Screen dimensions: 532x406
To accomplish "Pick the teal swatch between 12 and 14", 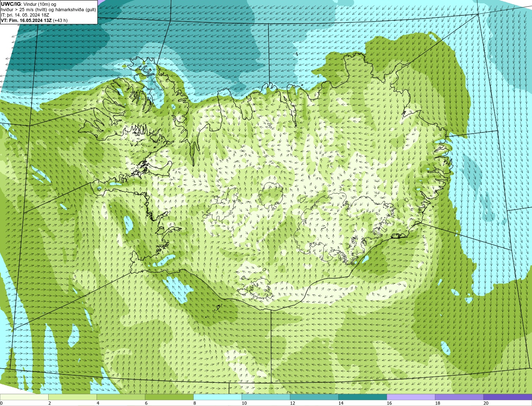I will coord(314,397).
